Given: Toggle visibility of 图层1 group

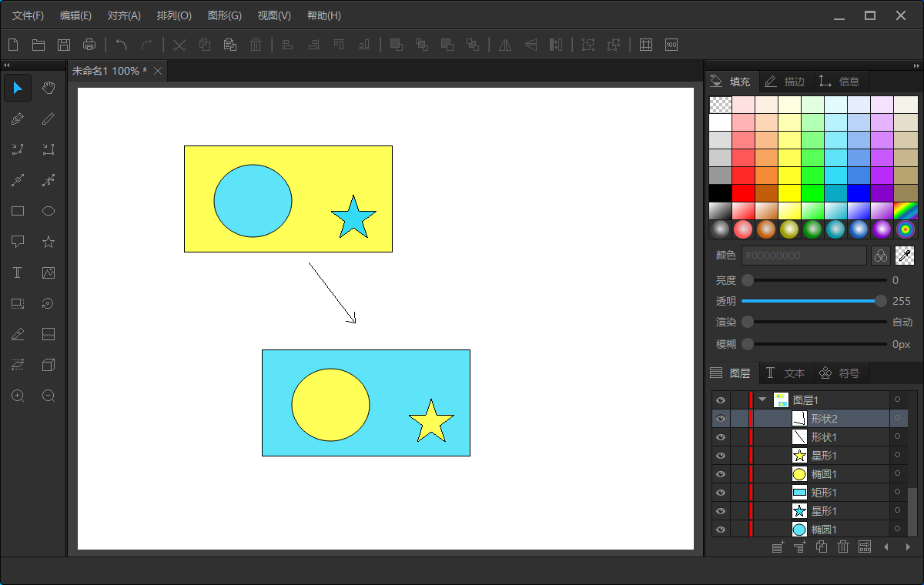Looking at the screenshot, I should (x=721, y=400).
